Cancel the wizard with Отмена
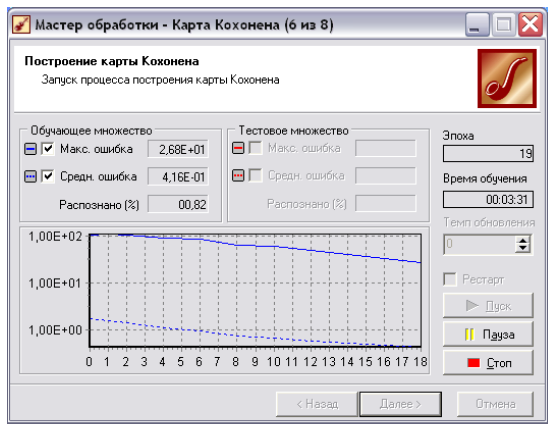The image size is (557, 426). [495, 404]
